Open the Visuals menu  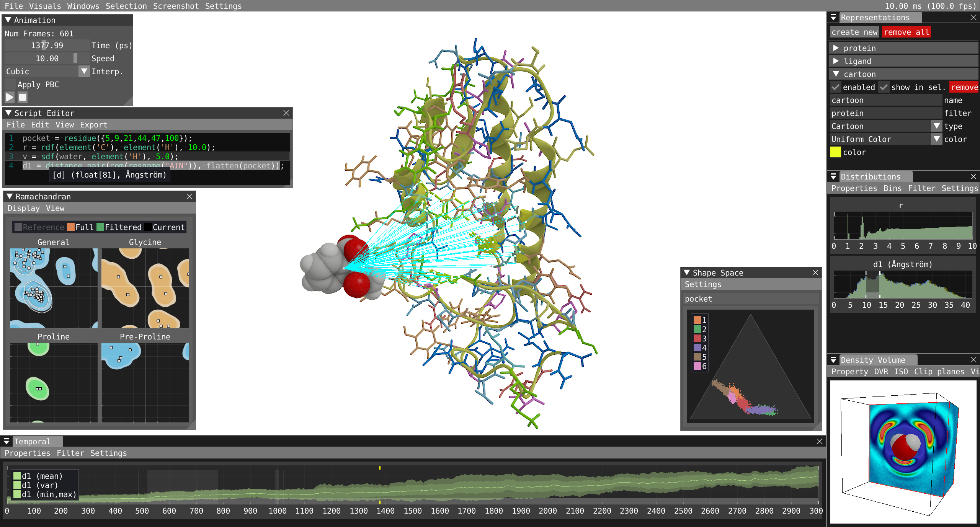[x=45, y=6]
